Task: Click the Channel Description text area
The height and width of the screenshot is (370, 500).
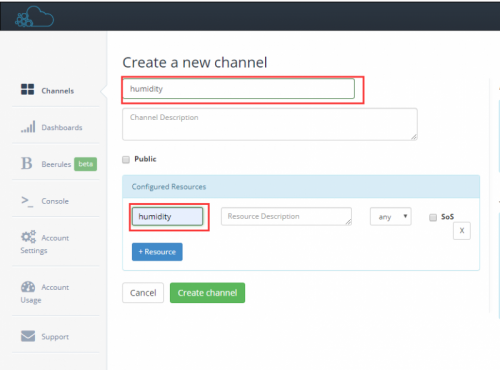Action: coord(270,124)
